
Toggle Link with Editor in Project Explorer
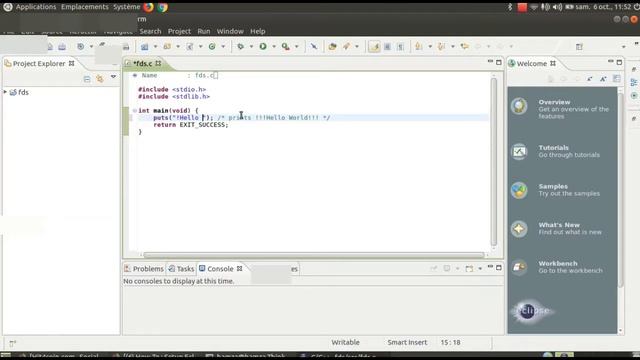[x=100, y=78]
